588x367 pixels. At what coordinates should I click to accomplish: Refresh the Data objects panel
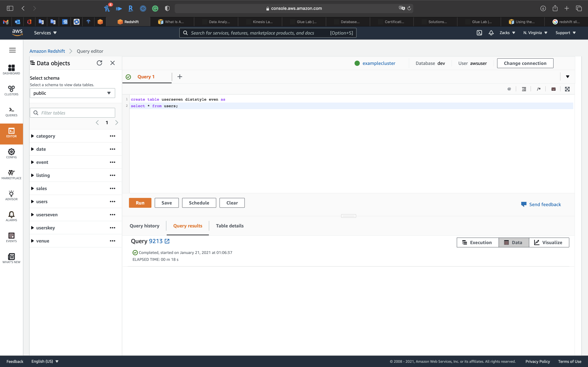[99, 63]
